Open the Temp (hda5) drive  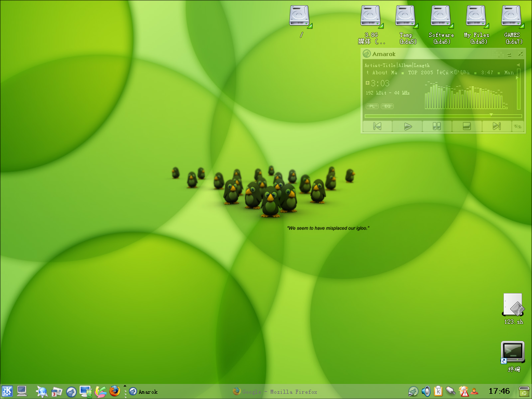click(x=407, y=24)
